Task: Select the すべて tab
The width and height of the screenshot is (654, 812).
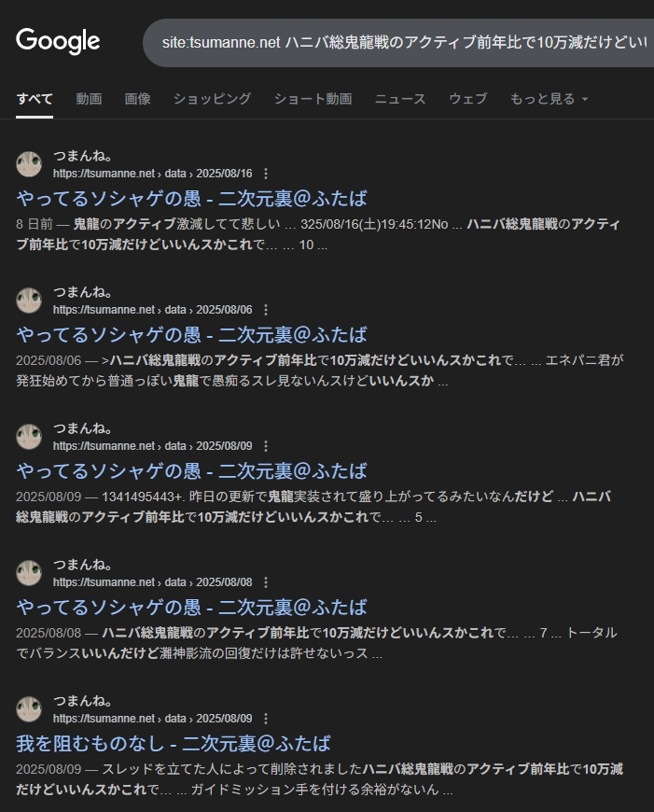Action: click(x=35, y=98)
